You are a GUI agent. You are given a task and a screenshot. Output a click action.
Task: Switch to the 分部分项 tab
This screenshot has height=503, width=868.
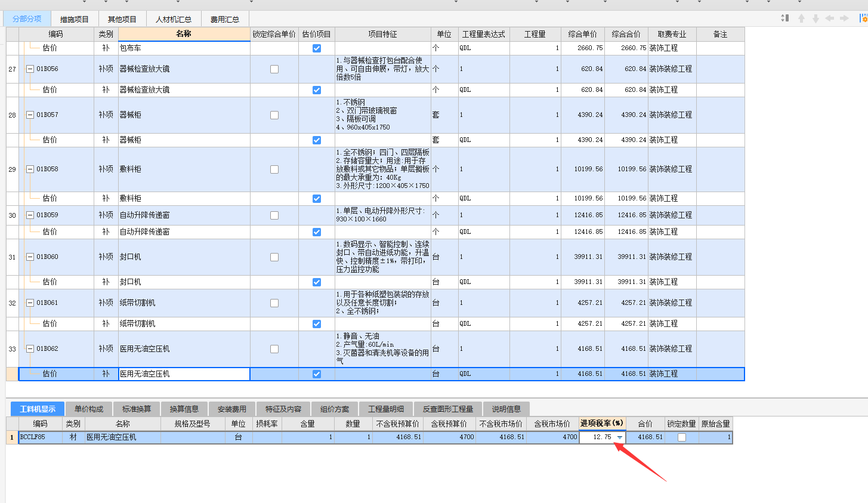coord(27,19)
